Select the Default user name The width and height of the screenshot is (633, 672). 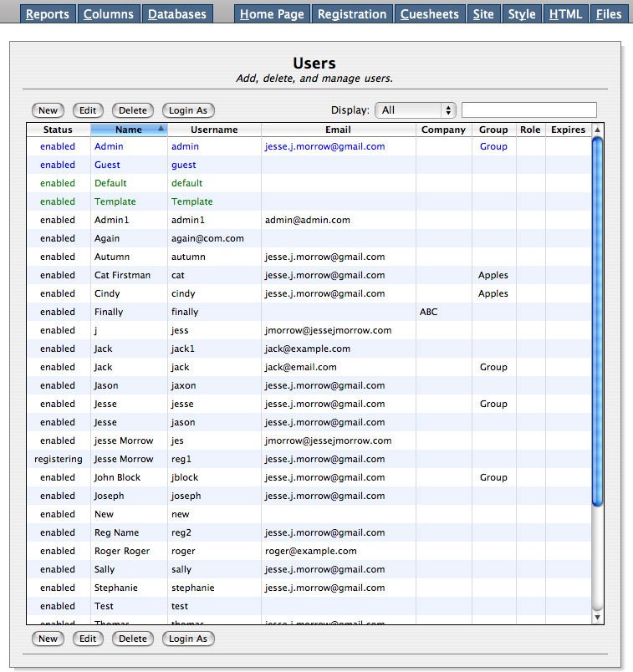click(x=110, y=183)
